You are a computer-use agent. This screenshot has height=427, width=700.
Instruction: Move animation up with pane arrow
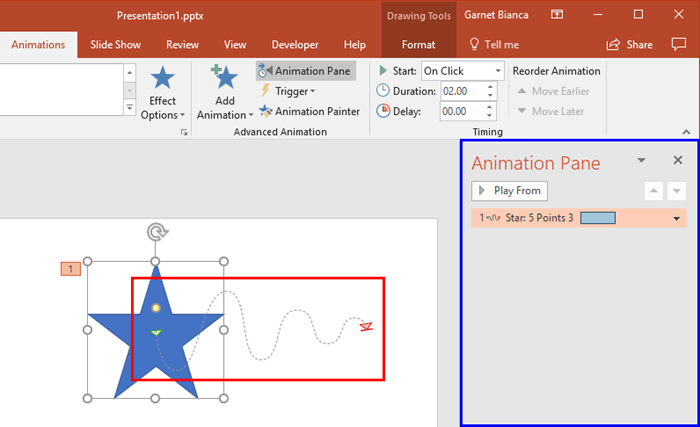[x=654, y=191]
